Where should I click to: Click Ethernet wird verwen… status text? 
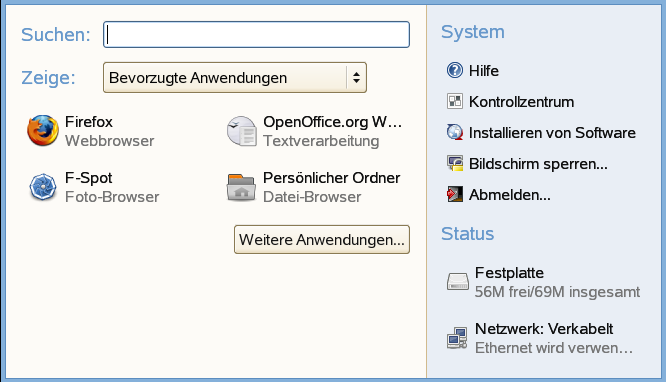pyautogui.click(x=554, y=348)
